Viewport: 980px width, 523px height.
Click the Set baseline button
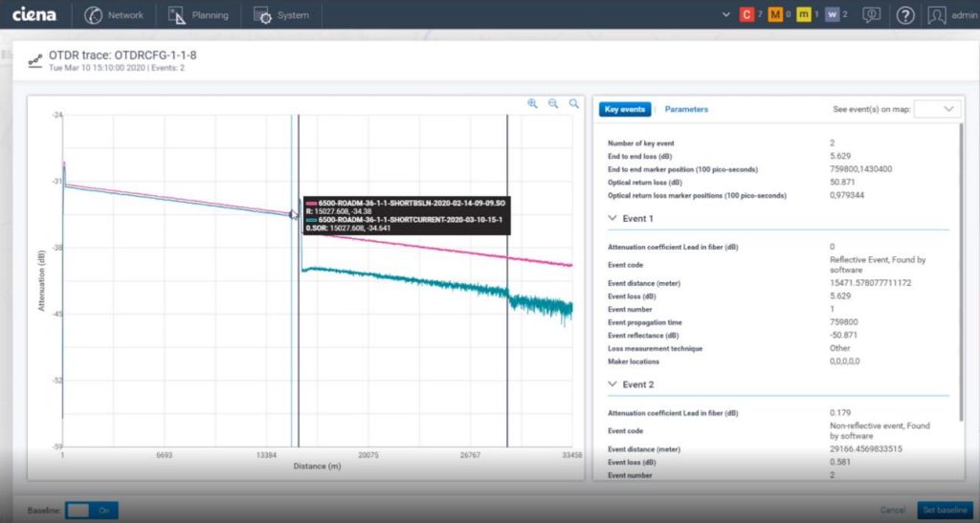coord(945,510)
